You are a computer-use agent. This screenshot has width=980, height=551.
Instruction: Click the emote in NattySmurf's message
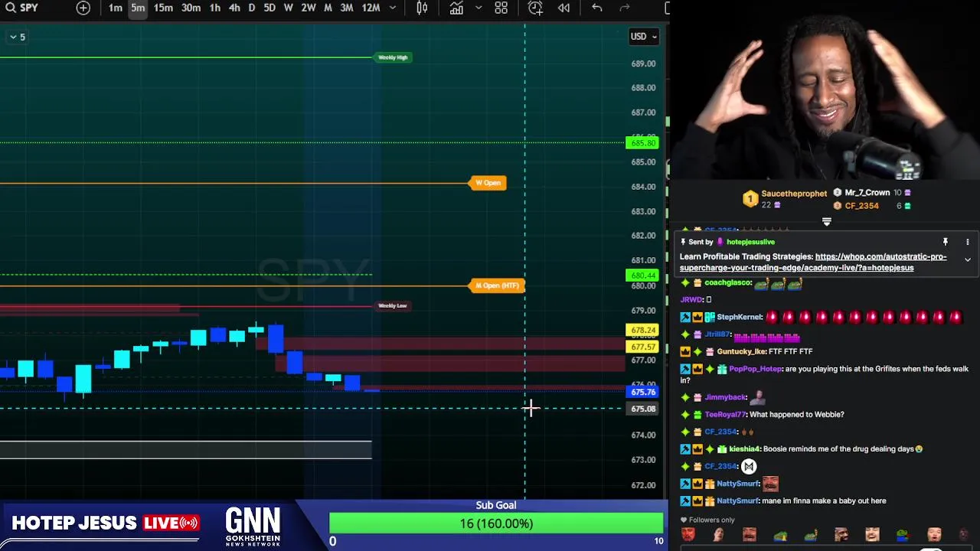(770, 484)
